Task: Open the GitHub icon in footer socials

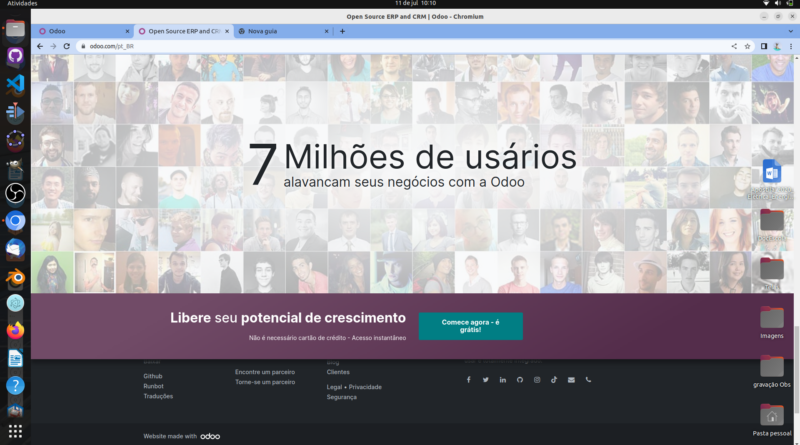Action: click(520, 380)
